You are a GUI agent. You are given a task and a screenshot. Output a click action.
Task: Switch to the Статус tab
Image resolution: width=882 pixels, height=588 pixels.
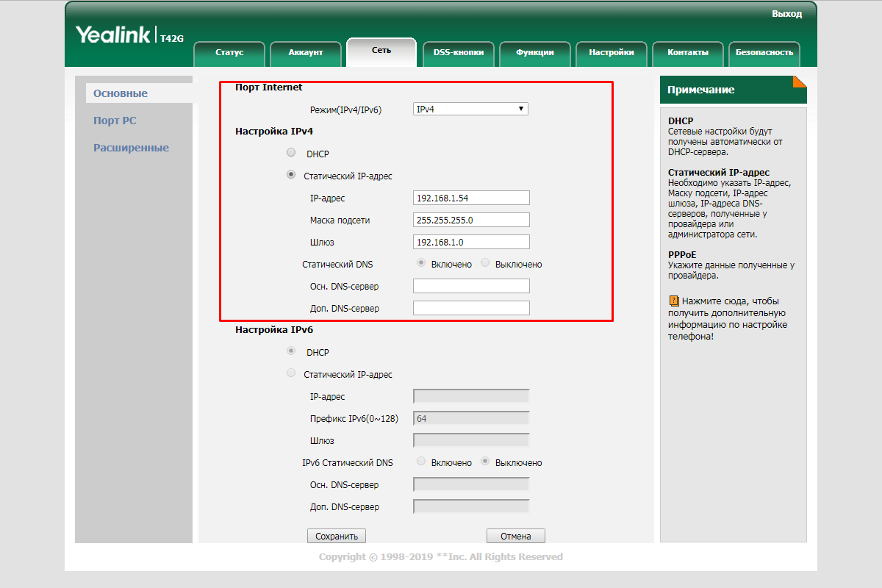(x=229, y=53)
